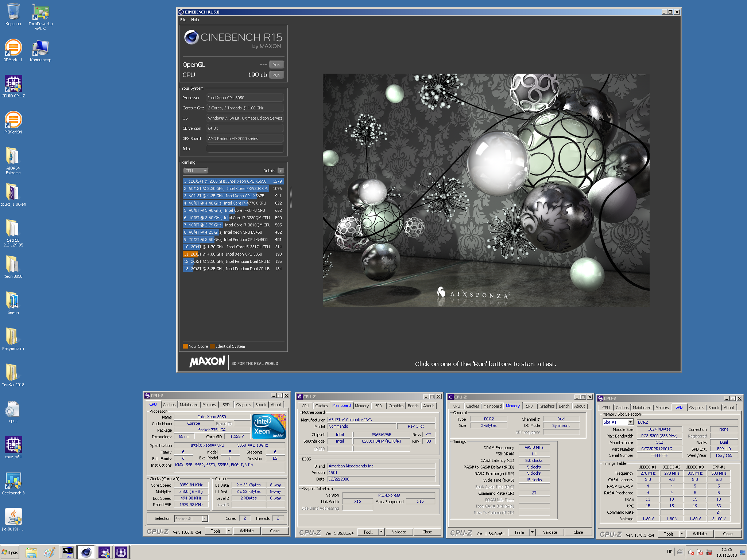This screenshot has width=747, height=560.
Task: Click the orange Your Score legend swatch
Action: pyautogui.click(x=185, y=346)
